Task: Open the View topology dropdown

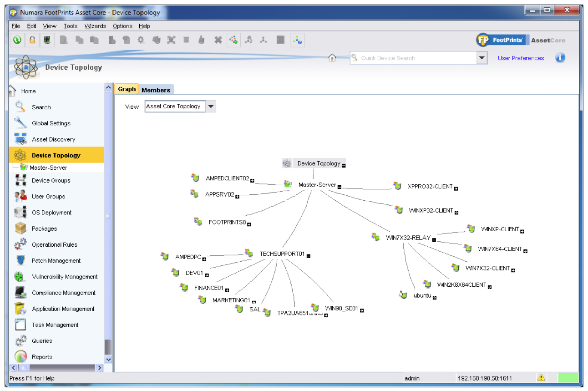Action: click(211, 107)
